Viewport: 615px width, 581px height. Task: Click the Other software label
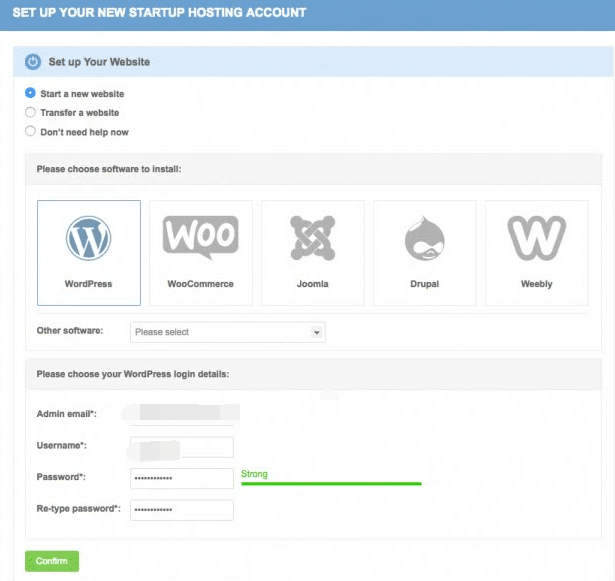click(x=70, y=330)
